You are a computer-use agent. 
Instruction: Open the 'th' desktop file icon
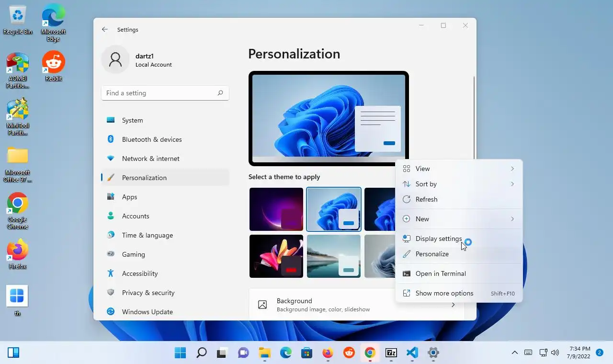pos(17,301)
